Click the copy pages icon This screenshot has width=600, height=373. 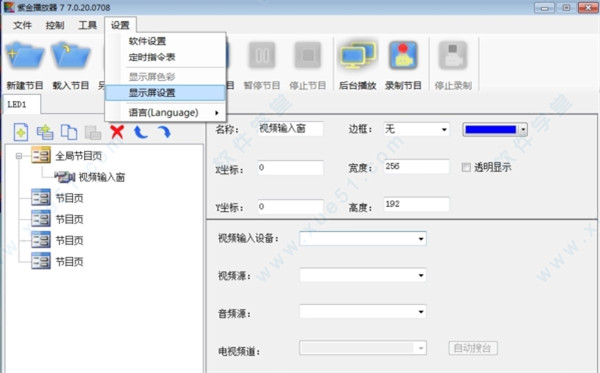point(69,132)
